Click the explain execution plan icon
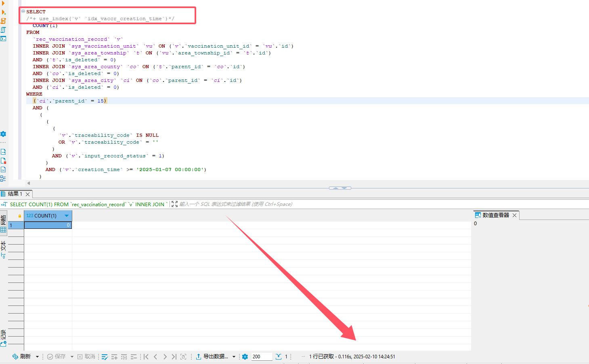This screenshot has width=589, height=364. point(3,30)
